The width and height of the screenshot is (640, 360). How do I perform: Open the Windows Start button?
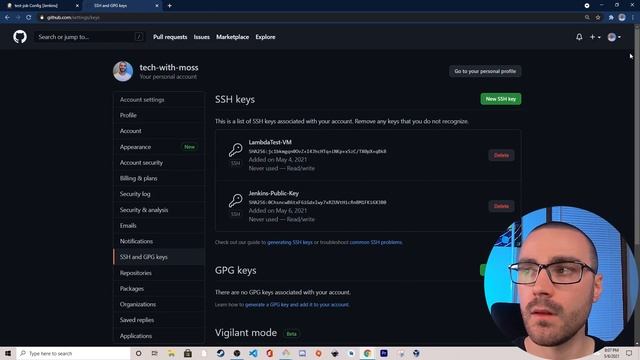pos(8,353)
